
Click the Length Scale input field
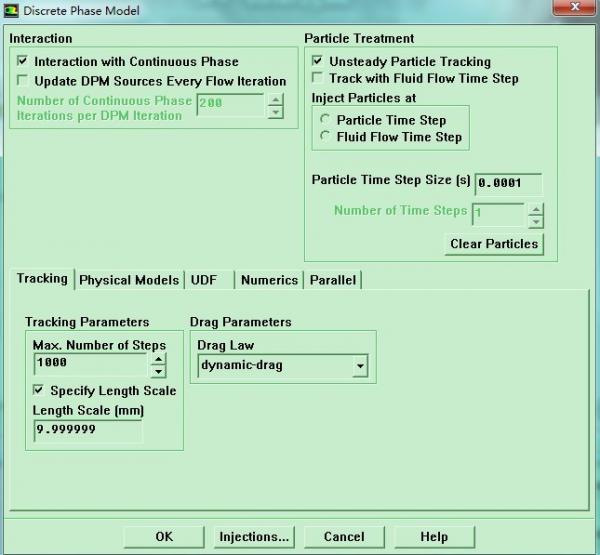pyautogui.click(x=87, y=430)
